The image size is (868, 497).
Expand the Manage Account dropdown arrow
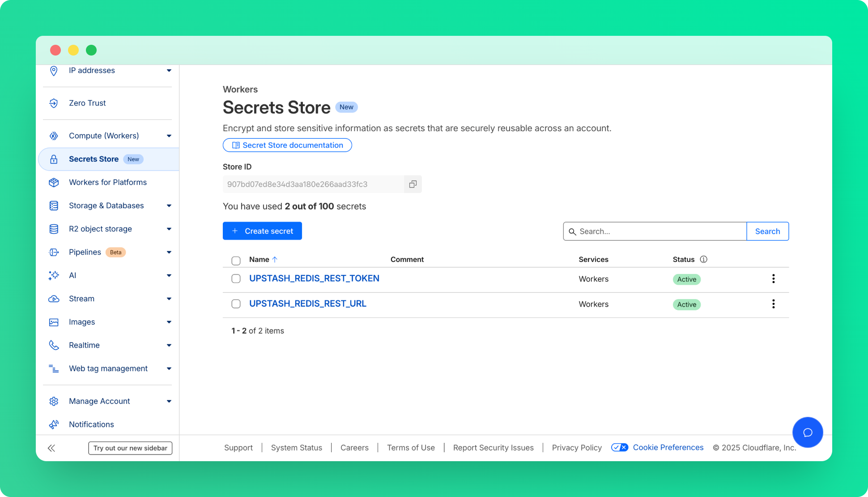tap(169, 401)
